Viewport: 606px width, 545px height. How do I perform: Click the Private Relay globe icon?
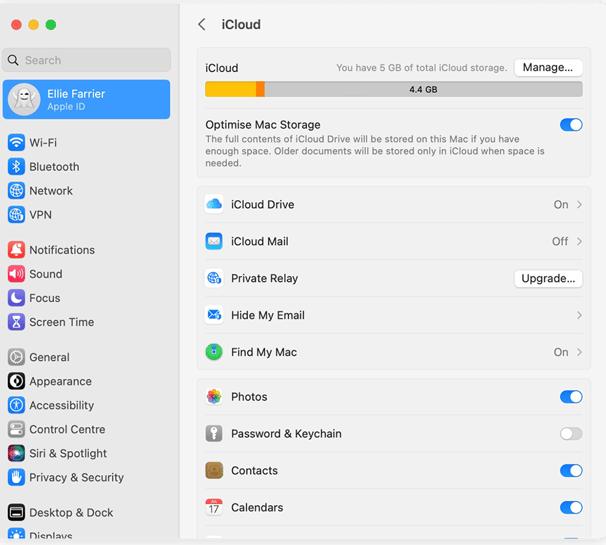[x=214, y=278]
